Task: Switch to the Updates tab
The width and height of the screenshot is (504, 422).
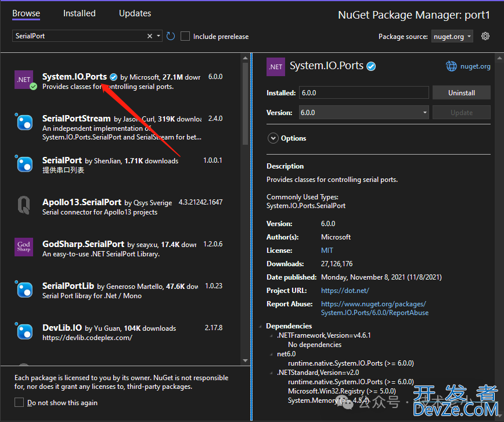Action: [x=135, y=13]
